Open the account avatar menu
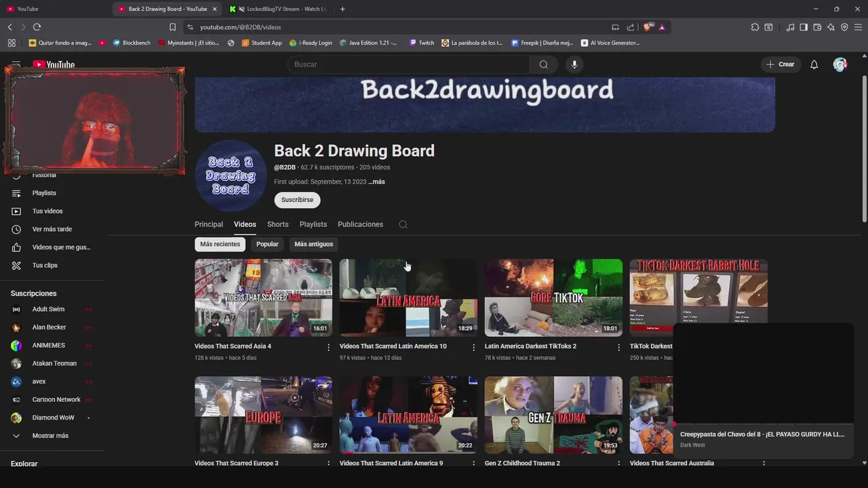Screen dimensions: 868x488 tap(840, 64)
